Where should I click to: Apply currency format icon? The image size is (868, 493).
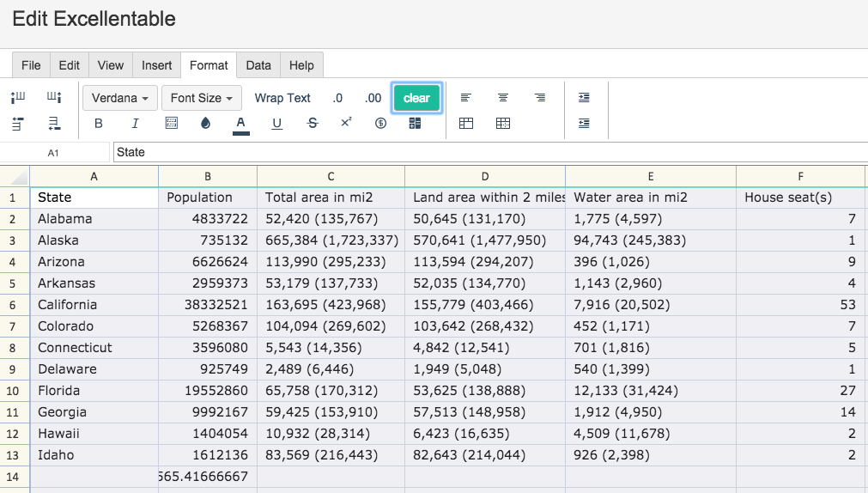tap(381, 123)
